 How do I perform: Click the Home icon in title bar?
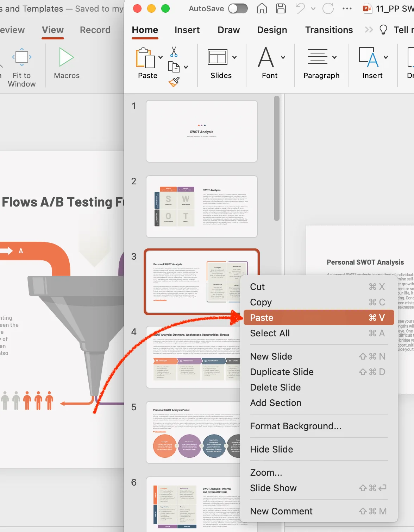pyautogui.click(x=262, y=8)
